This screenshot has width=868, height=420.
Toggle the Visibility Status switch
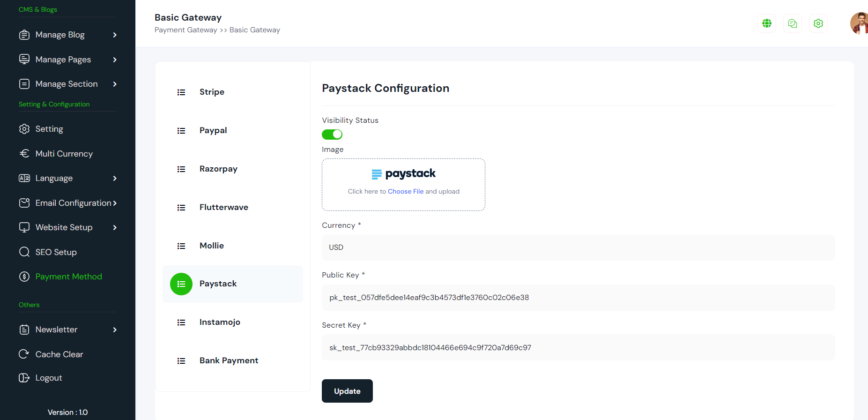(x=332, y=135)
